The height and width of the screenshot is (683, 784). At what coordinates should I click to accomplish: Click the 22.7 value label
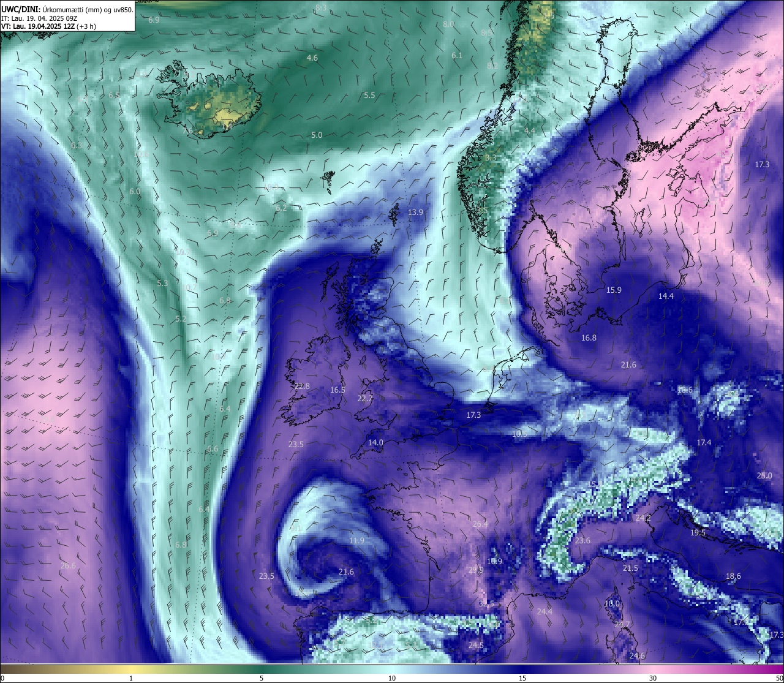click(x=364, y=398)
